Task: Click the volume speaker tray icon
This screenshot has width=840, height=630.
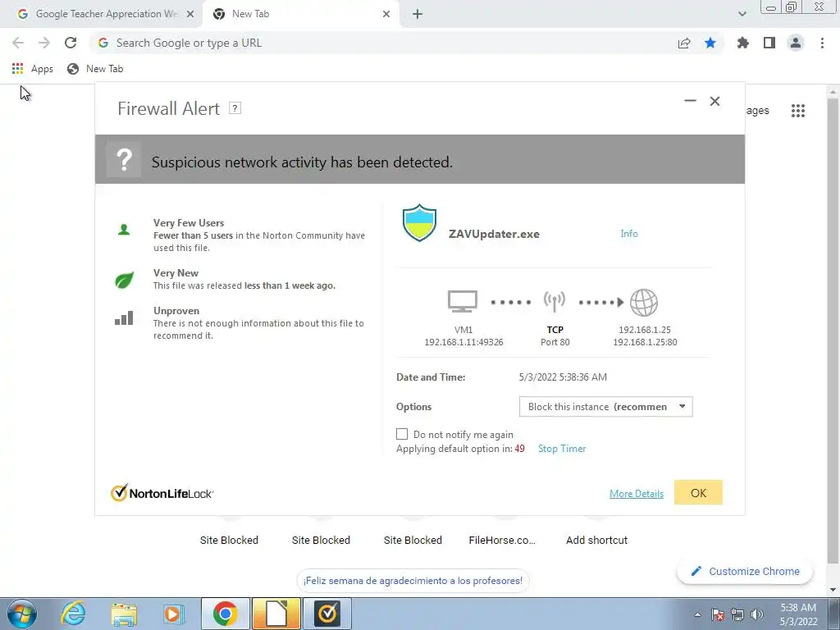Action: coord(757,614)
